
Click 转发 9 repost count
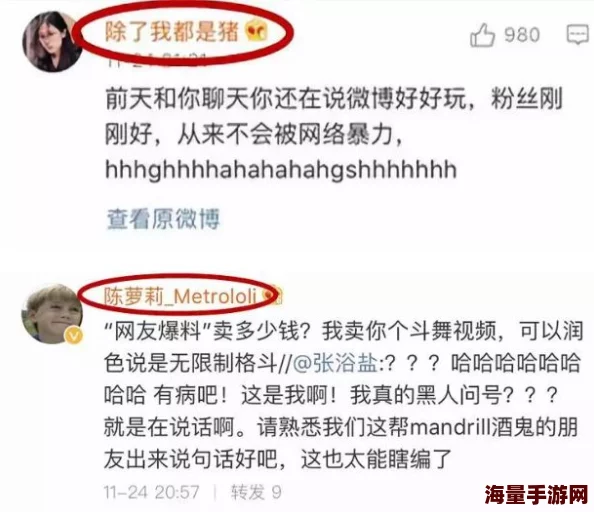256,492
